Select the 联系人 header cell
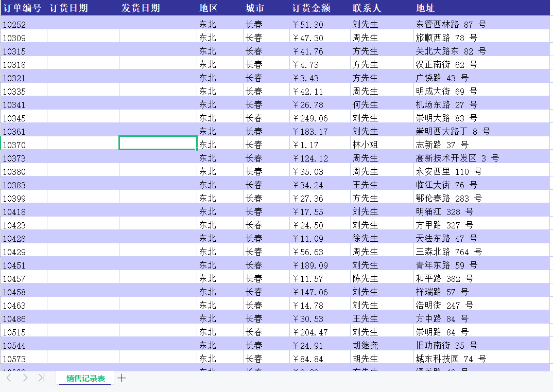 coord(367,8)
